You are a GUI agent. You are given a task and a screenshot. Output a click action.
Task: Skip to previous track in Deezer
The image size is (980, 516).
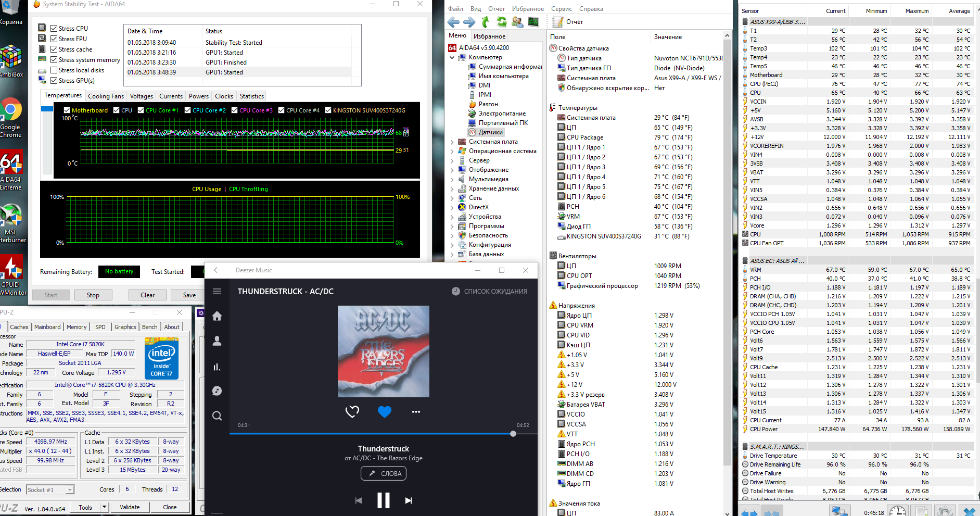coord(359,500)
